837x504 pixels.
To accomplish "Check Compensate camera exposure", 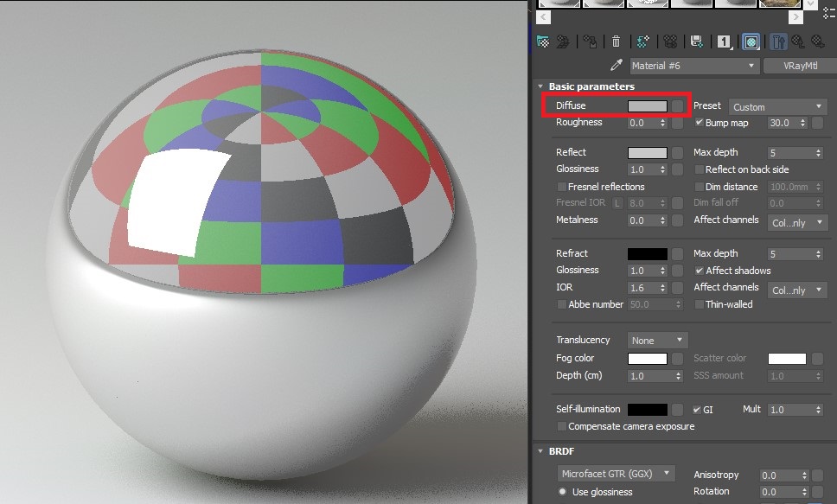I will (x=562, y=426).
